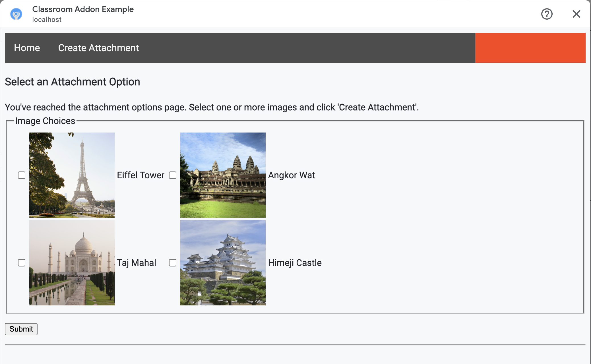Click the Classroom Addon Example title
The image size is (591, 364).
83,10
